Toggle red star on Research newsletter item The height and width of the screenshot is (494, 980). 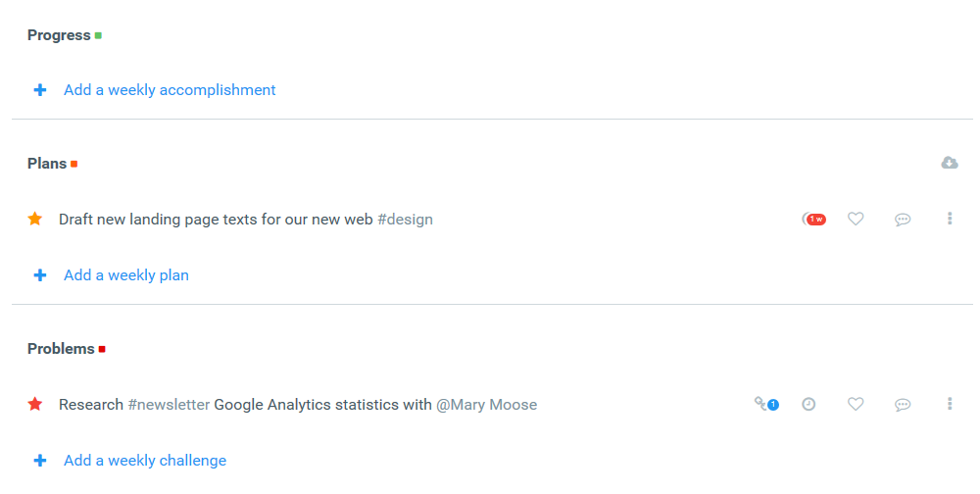pos(35,404)
